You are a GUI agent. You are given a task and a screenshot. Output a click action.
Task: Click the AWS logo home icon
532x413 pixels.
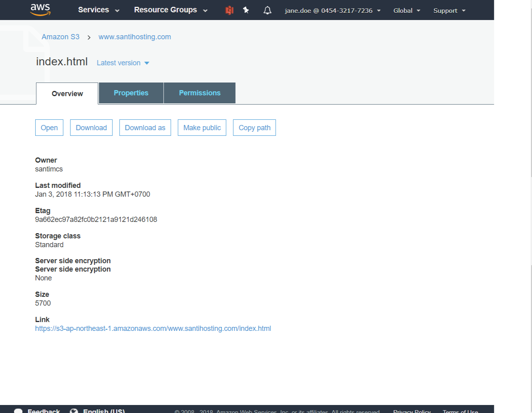(40, 10)
